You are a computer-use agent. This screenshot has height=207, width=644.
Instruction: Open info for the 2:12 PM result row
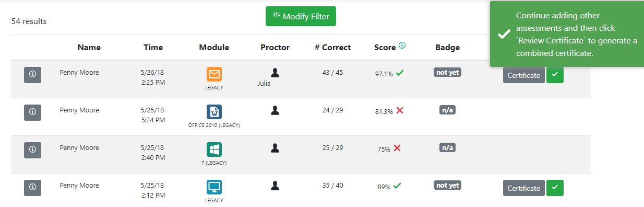pos(32,187)
